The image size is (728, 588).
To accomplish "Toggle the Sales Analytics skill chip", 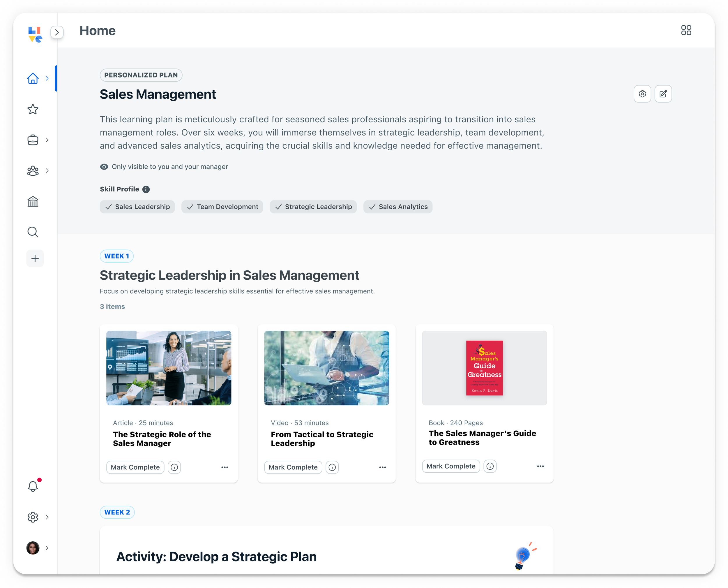I will (398, 207).
